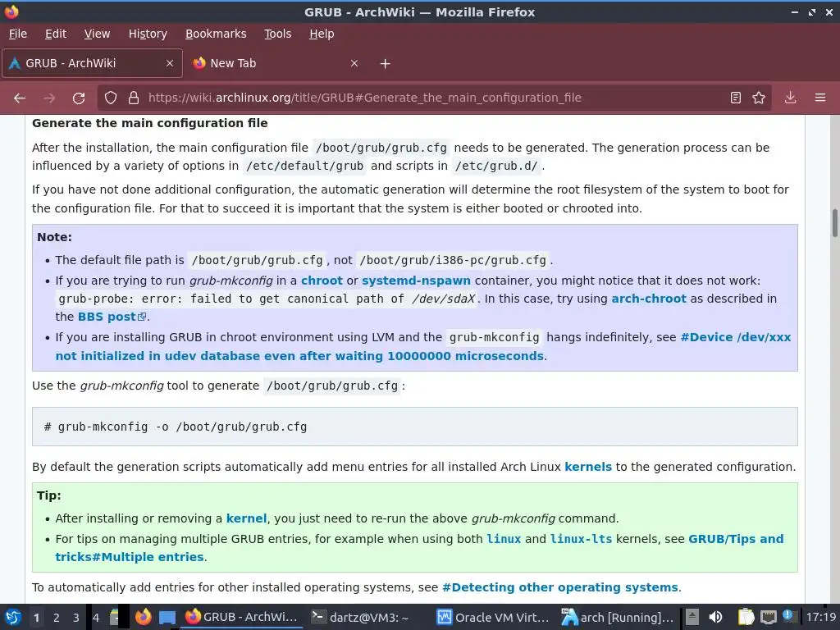Open the blue notification tray icon
Viewport: 840px width, 630px height.
point(788,615)
